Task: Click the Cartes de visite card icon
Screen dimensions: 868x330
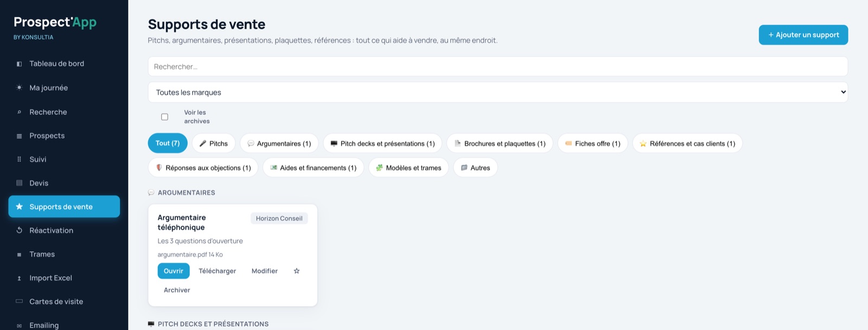Action: coord(19,301)
